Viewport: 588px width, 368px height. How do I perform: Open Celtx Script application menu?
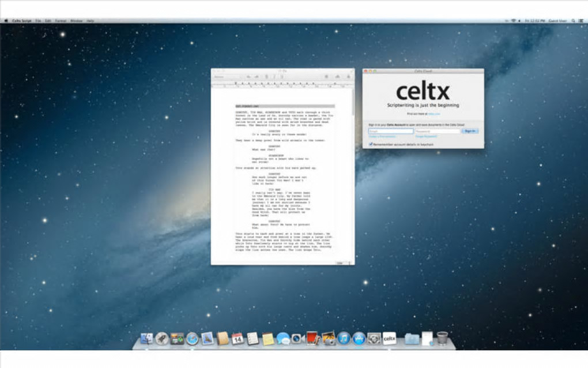22,21
